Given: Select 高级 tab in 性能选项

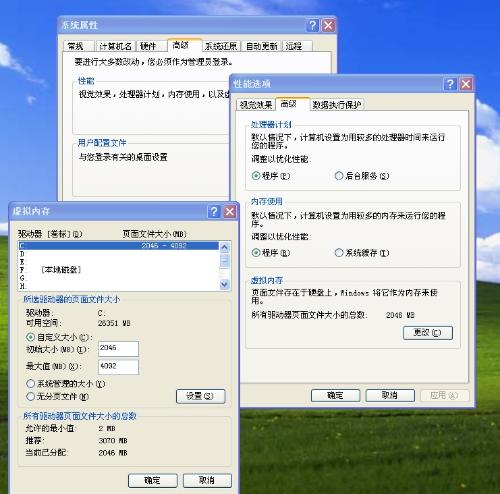Looking at the screenshot, I should pos(292,104).
